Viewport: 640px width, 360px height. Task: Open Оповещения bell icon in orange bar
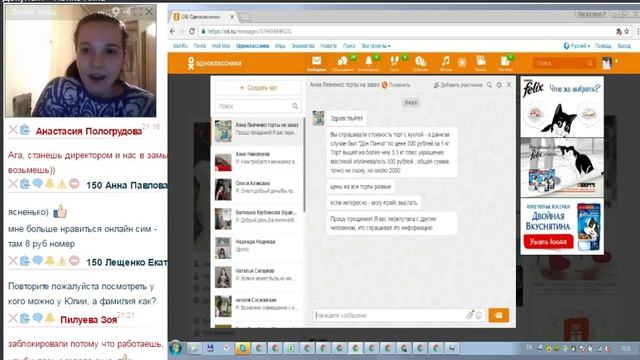coord(368,62)
